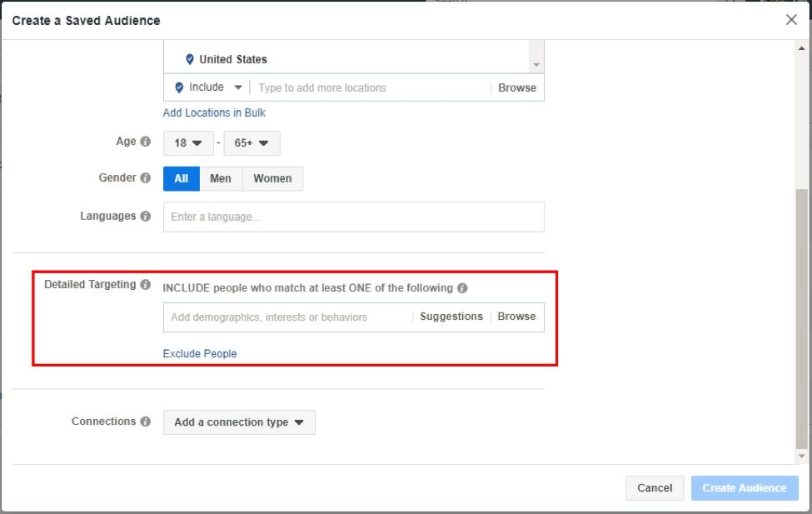
Task: Expand the Add a connection type dropdown
Action: pyautogui.click(x=239, y=422)
